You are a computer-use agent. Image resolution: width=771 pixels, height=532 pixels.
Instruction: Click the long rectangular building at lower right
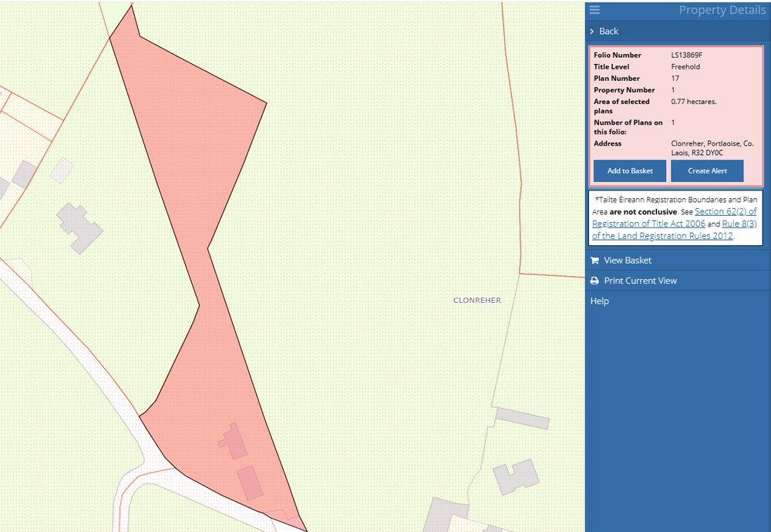point(522,418)
